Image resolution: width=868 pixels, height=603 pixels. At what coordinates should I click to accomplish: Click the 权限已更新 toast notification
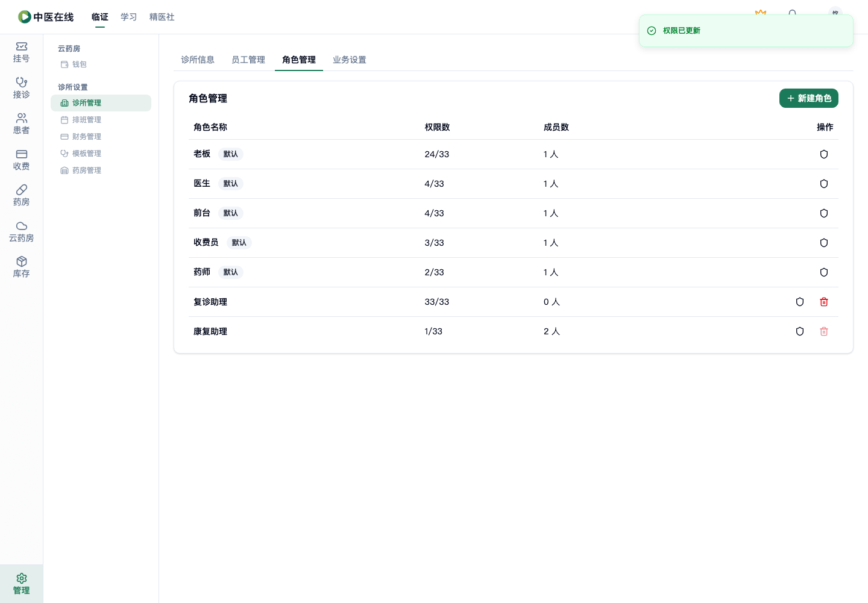(746, 31)
